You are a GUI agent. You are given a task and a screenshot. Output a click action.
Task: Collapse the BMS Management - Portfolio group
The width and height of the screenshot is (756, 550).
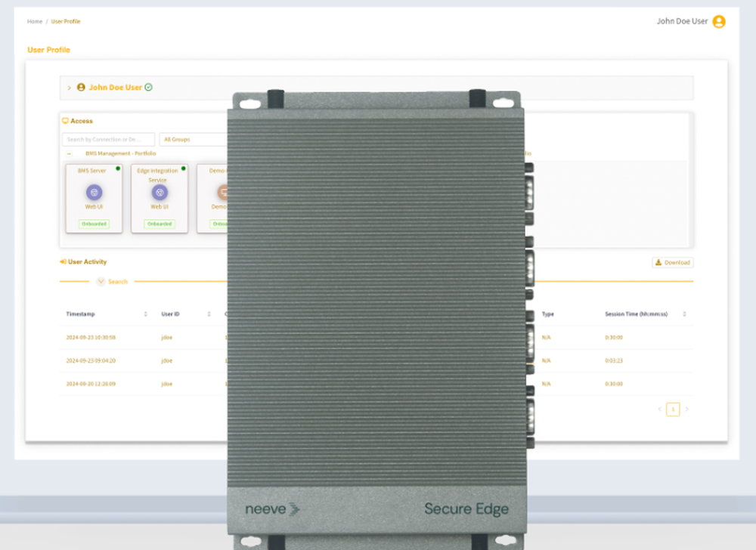coord(69,153)
